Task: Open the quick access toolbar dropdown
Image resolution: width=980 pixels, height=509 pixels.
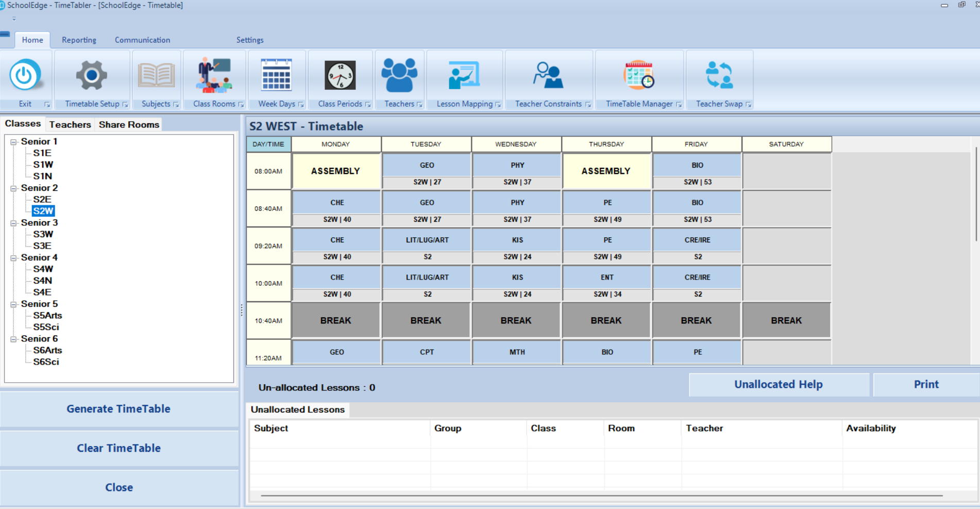Action: (x=14, y=19)
